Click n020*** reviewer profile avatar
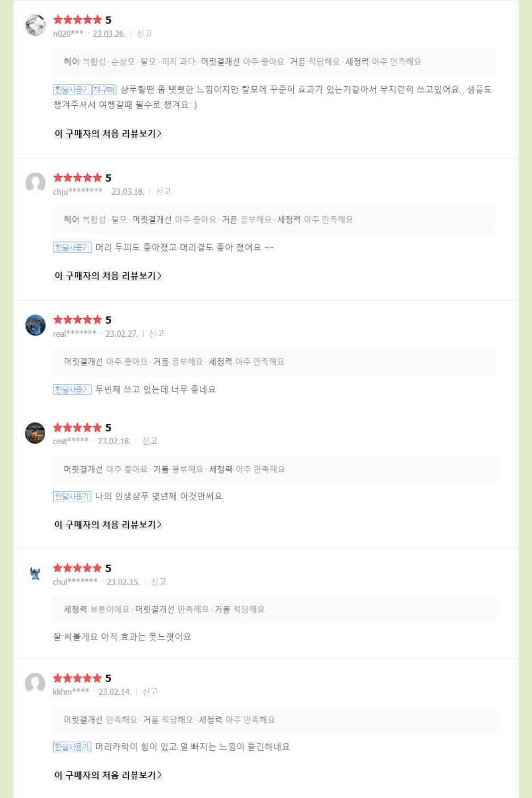 click(x=36, y=25)
